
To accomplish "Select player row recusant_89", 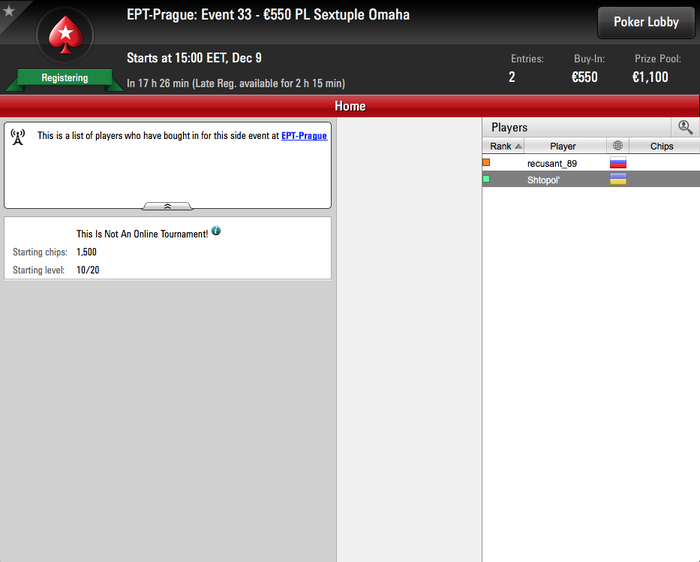I will [591, 163].
